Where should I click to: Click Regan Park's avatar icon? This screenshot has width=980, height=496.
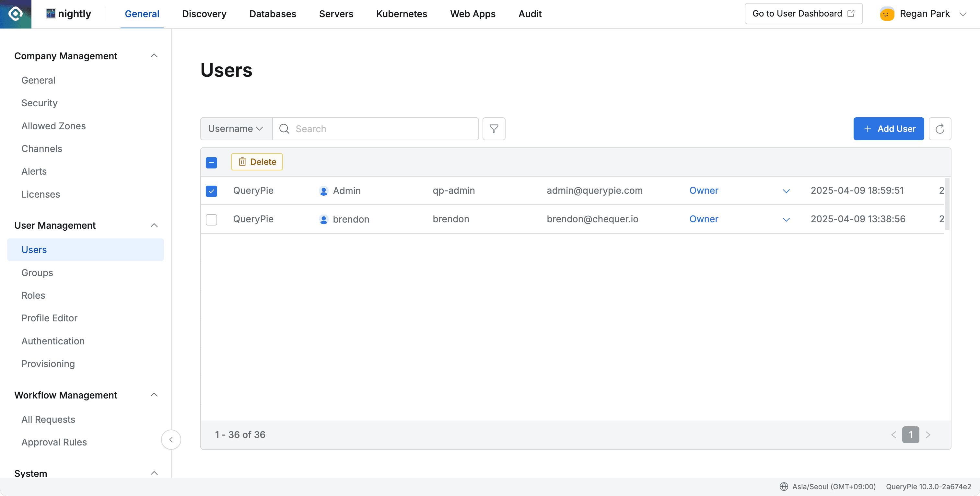887,14
